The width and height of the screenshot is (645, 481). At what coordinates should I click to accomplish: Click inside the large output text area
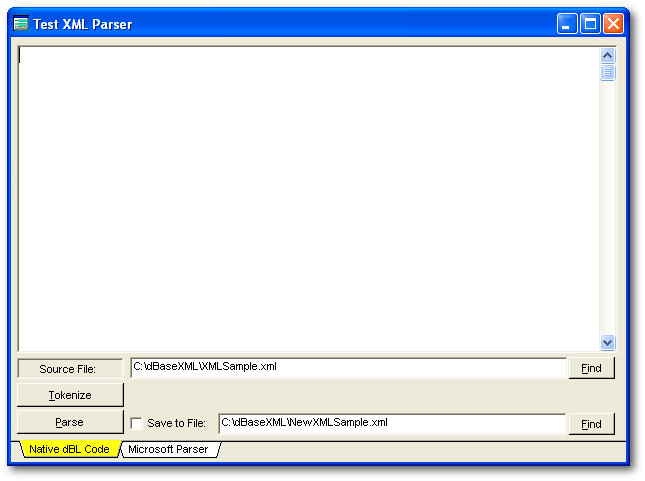point(300,200)
